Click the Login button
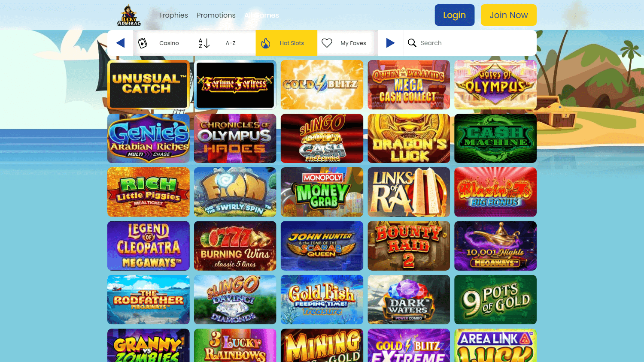 click(x=455, y=15)
